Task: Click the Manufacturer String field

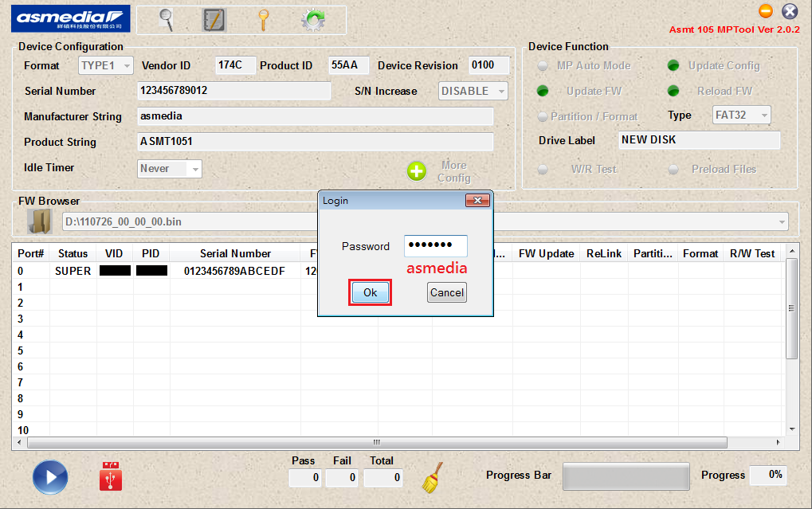Action: [x=315, y=116]
